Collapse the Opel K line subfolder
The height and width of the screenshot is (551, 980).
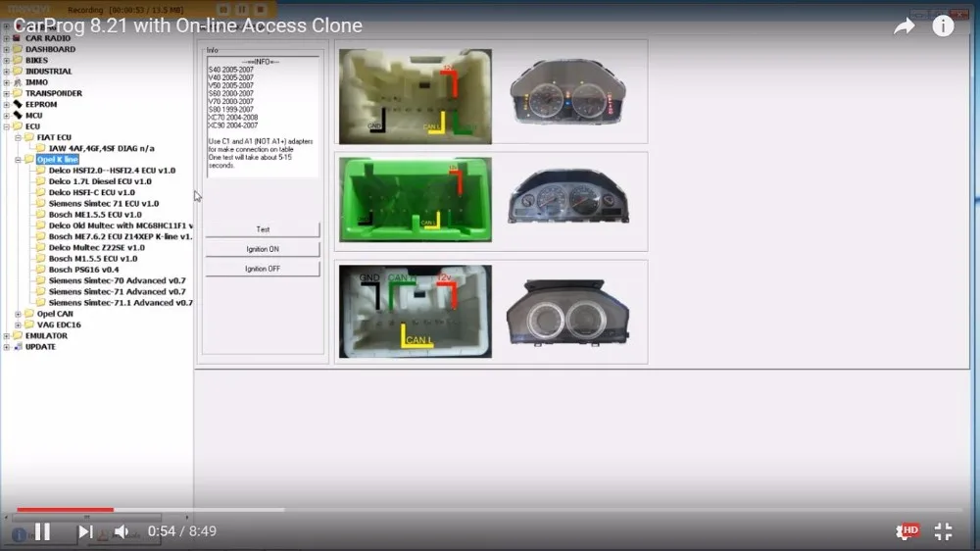[18, 160]
